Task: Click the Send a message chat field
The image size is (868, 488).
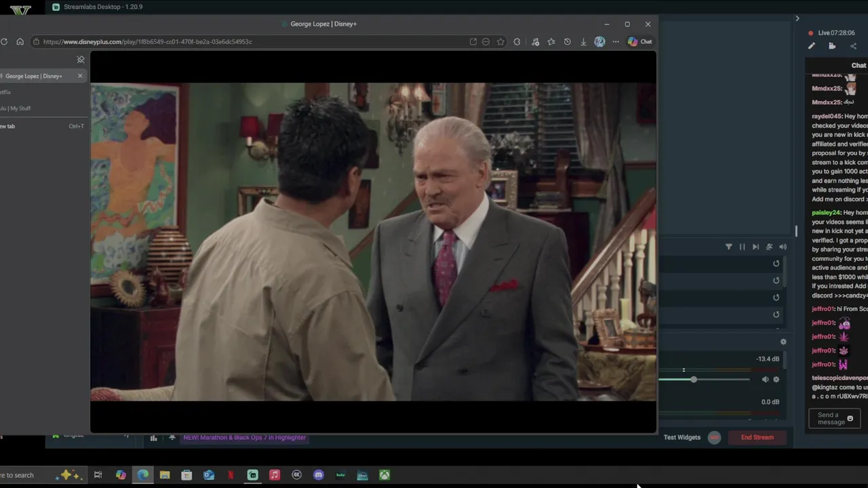Action: 835,419
